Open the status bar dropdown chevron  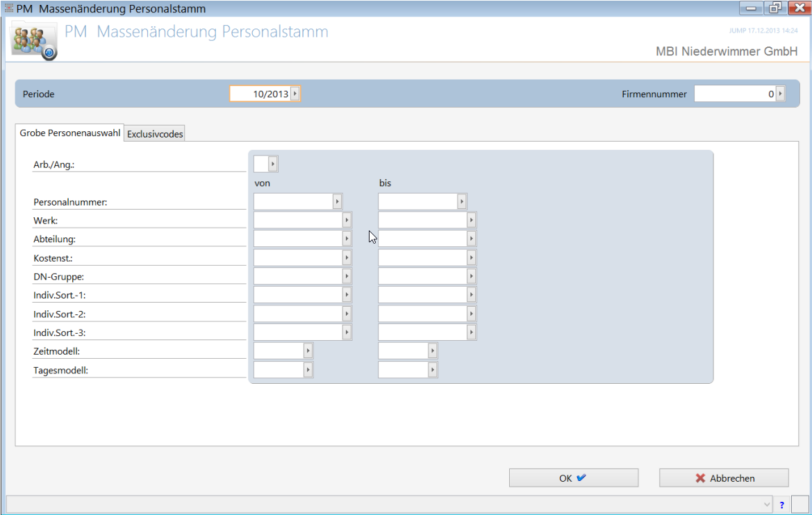tap(767, 505)
